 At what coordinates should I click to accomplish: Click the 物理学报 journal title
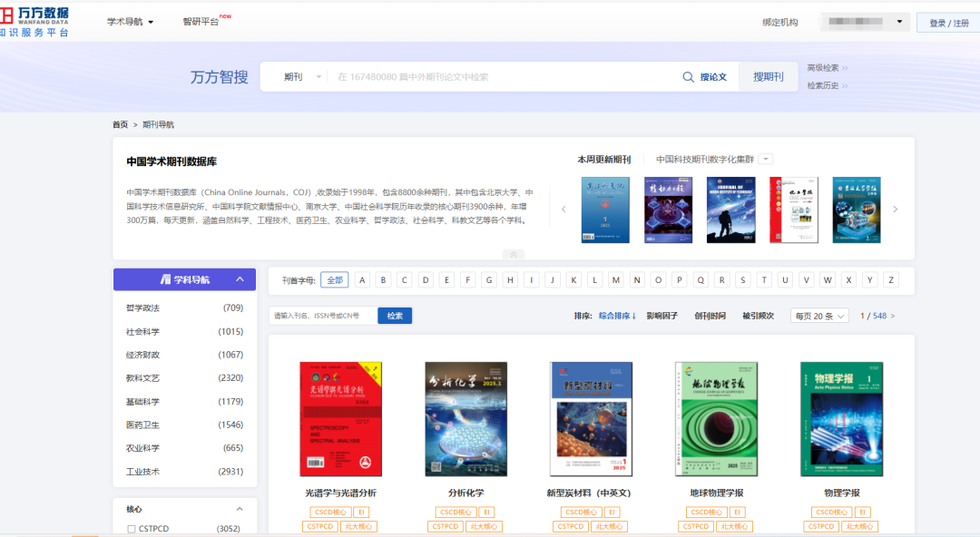coord(842,493)
